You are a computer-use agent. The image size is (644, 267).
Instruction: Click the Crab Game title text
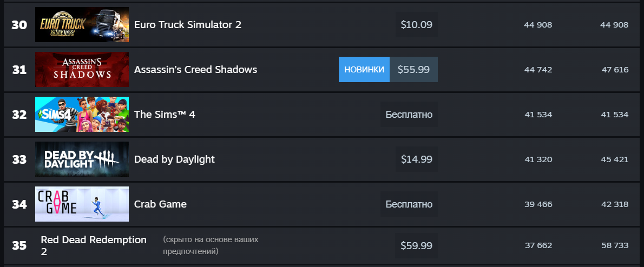(x=160, y=204)
